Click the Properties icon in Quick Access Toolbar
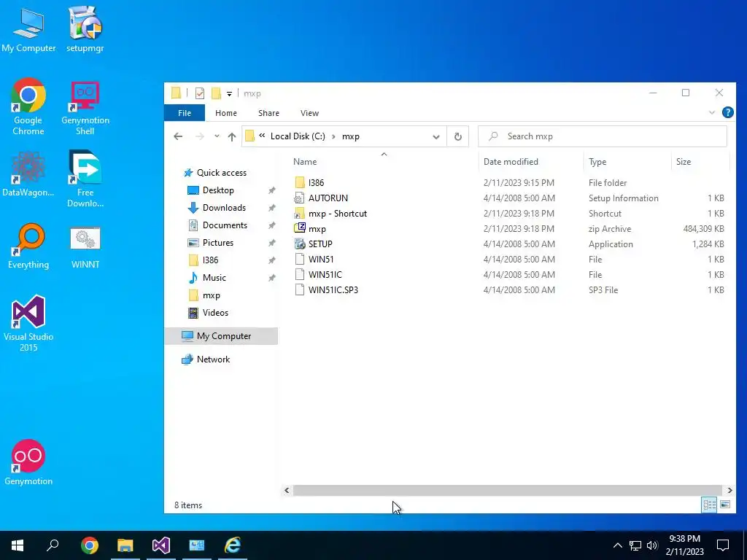This screenshot has width=747, height=560. [200, 93]
